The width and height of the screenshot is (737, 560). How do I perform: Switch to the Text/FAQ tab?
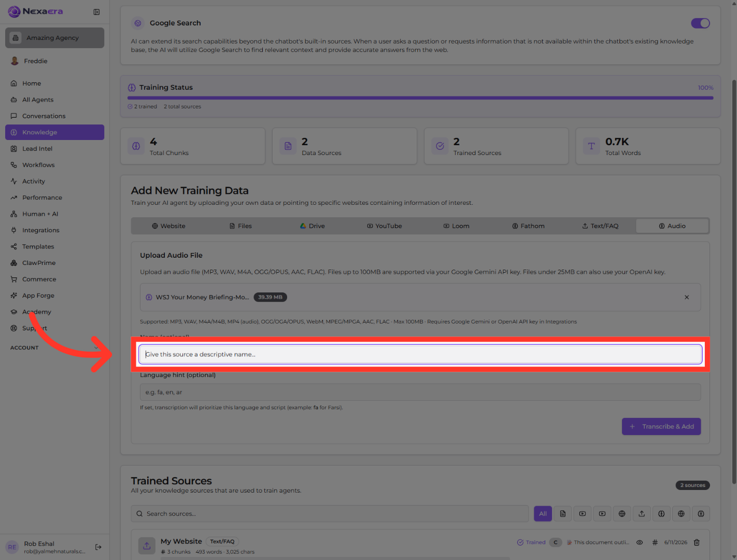click(x=600, y=226)
